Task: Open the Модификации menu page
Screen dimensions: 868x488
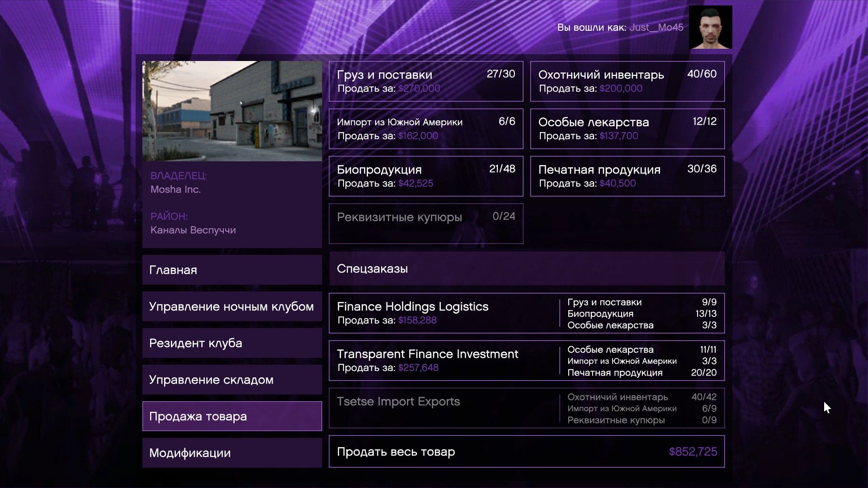Action: pos(232,453)
